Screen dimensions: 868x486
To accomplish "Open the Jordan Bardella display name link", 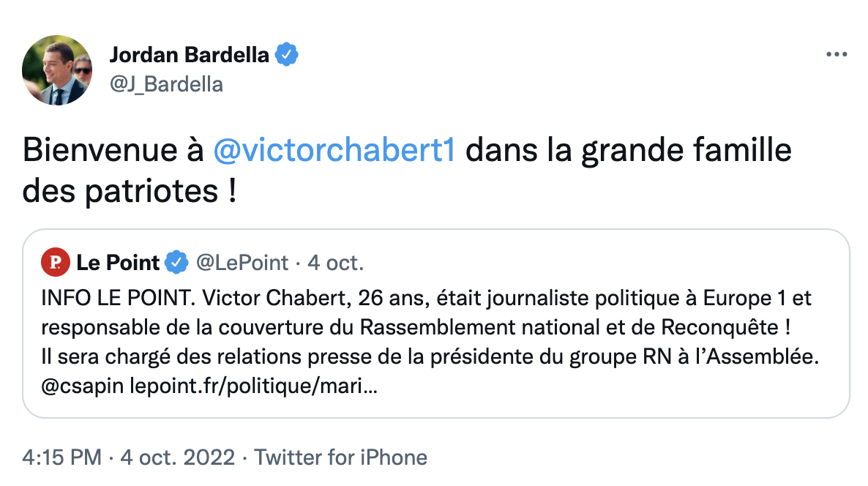I will (189, 55).
